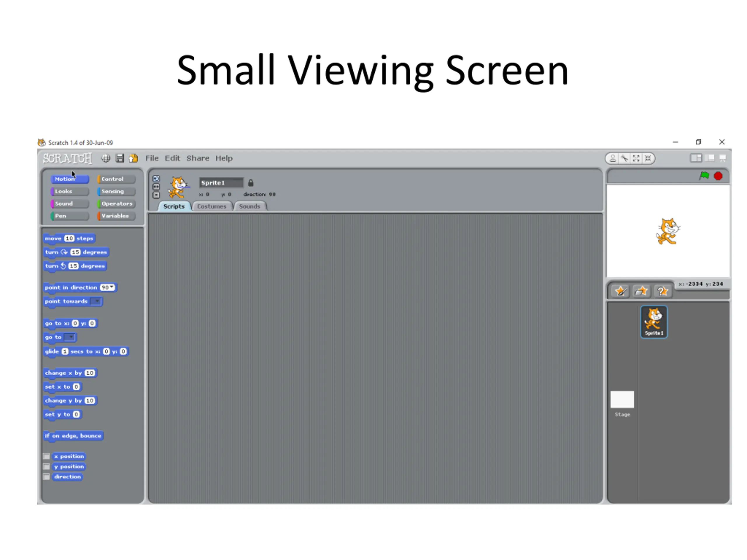The image size is (747, 560).
Task: Select the Sound block category
Action: (69, 204)
